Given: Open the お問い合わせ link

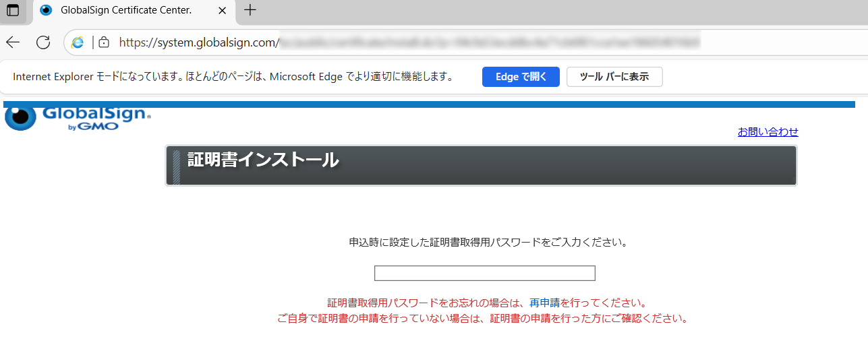Looking at the screenshot, I should pyautogui.click(x=768, y=132).
